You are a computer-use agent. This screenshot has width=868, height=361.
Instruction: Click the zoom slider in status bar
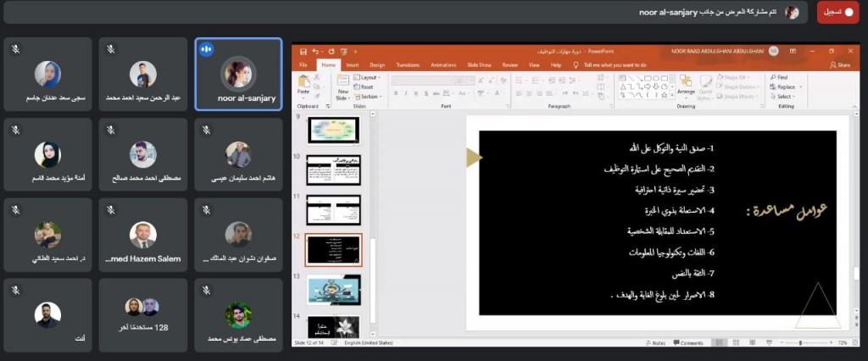point(802,342)
